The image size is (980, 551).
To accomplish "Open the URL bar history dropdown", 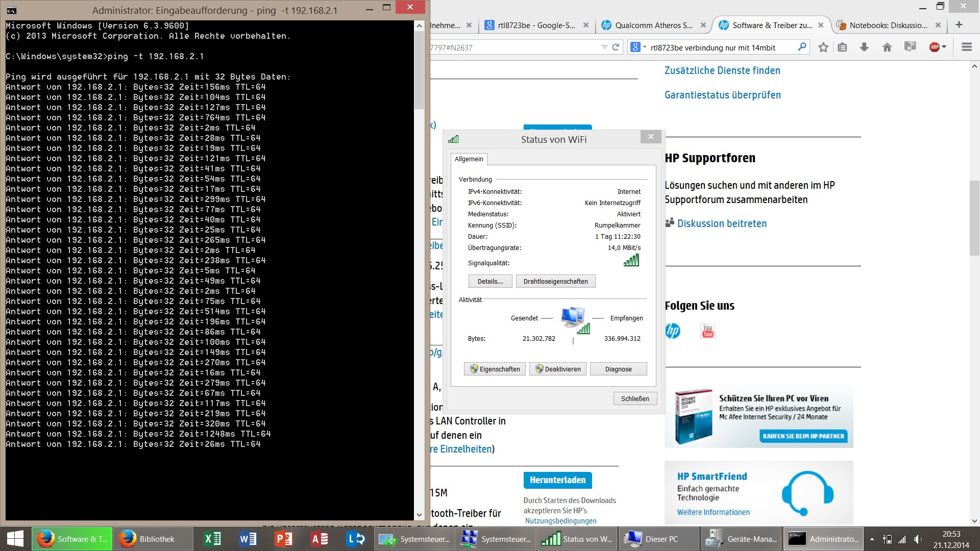I will pos(604,47).
